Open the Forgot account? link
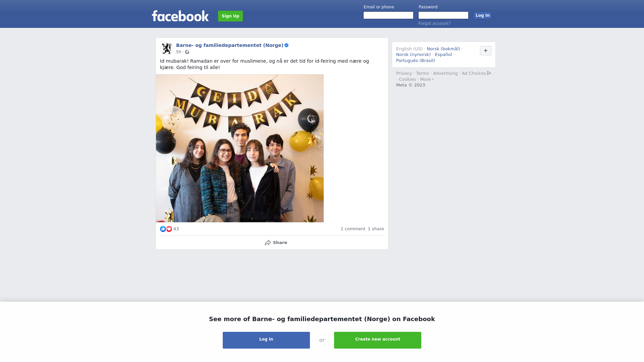Viewport: 644px width, 362px height. coord(434,23)
